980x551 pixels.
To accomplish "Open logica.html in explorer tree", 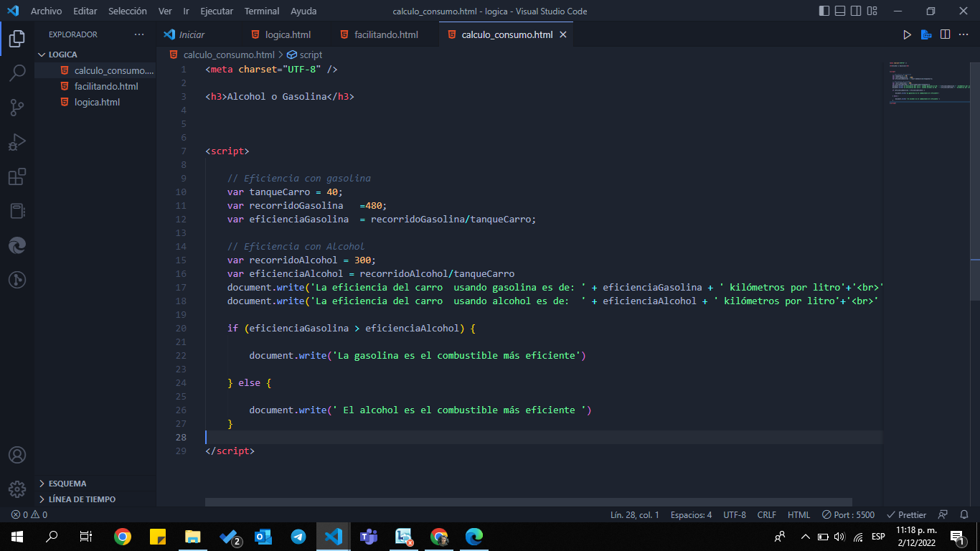I will coord(95,102).
